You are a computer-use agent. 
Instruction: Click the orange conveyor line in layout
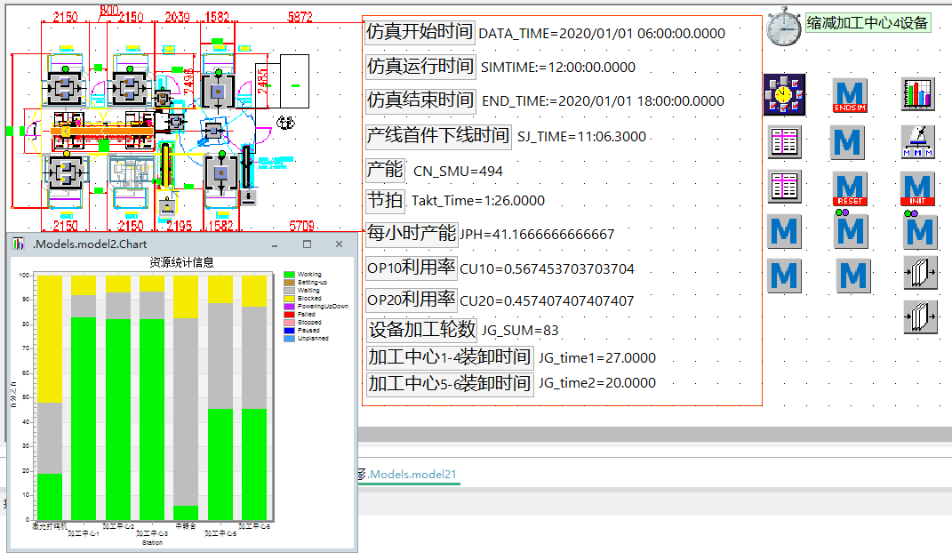point(98,131)
